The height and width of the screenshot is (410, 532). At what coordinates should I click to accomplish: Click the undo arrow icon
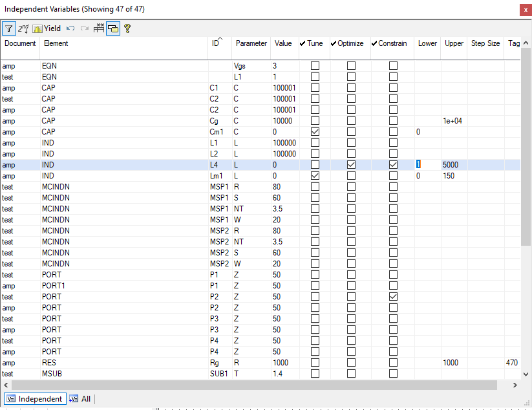point(70,28)
